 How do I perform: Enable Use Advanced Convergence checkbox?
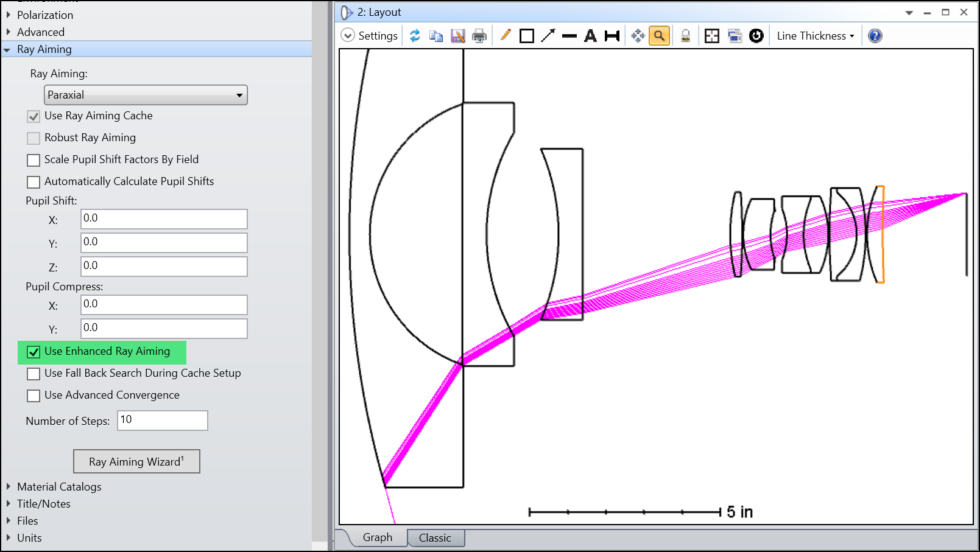[33, 396]
